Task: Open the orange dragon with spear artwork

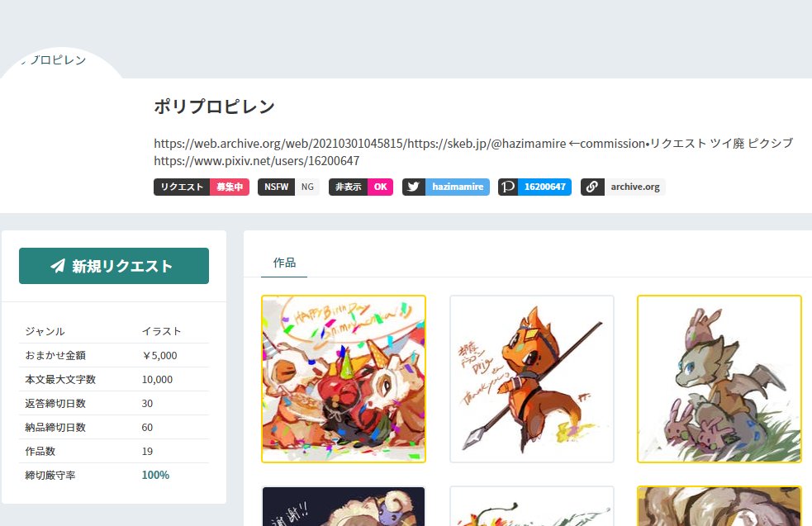Action: (532, 379)
